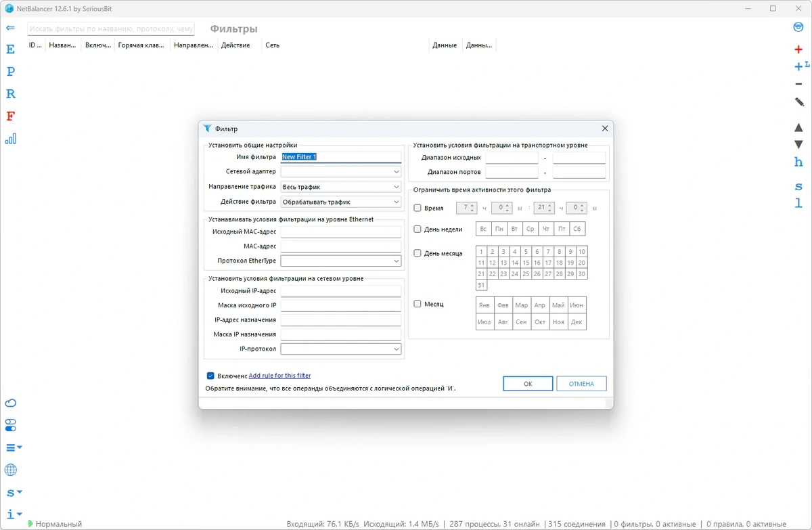Click the end minutes stepper after 21 ч

[x=577, y=208]
